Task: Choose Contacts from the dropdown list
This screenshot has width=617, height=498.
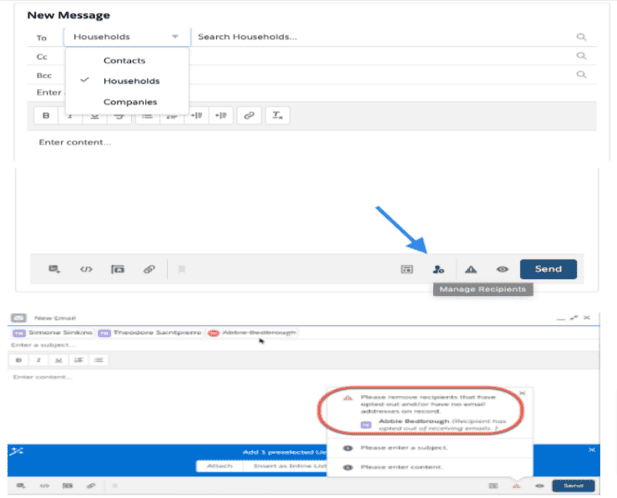Action: pos(124,61)
